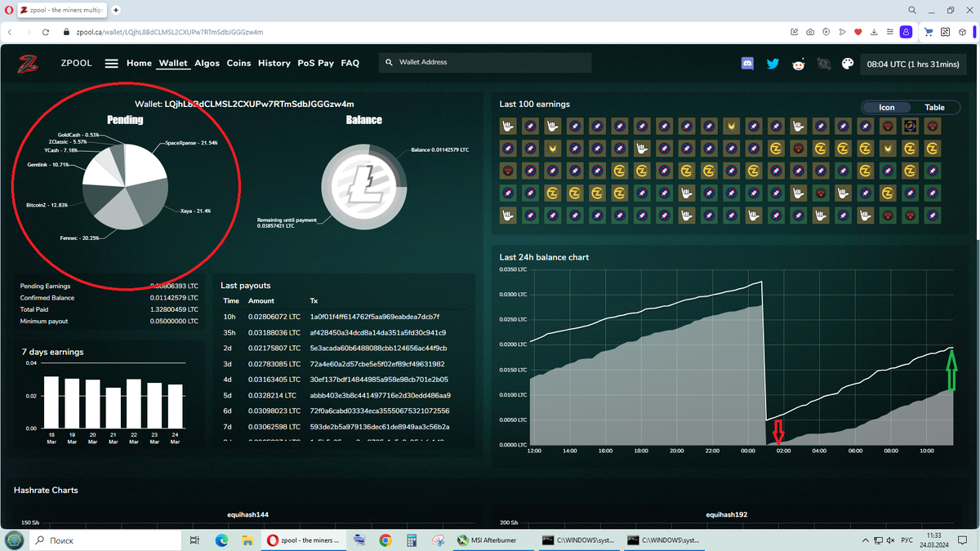The image size is (980, 551).
Task: Add page to bookmarks with heart icon
Action: pyautogui.click(x=857, y=33)
